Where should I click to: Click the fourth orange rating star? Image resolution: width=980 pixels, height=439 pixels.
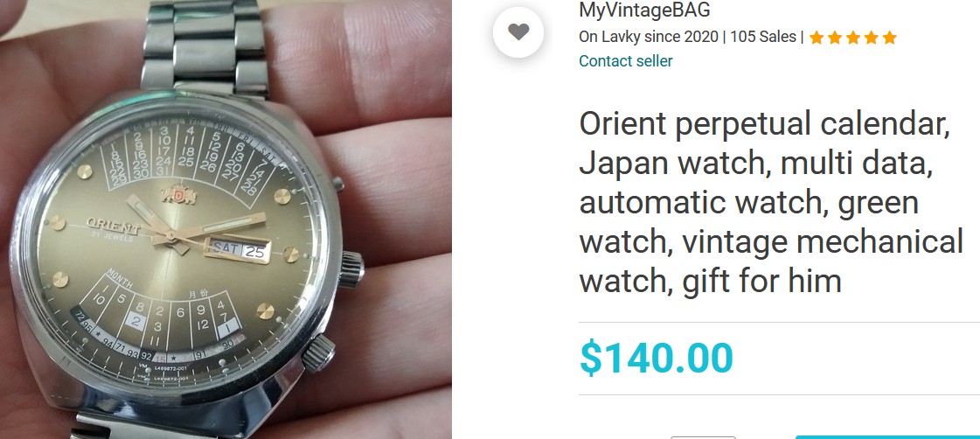[x=872, y=38]
